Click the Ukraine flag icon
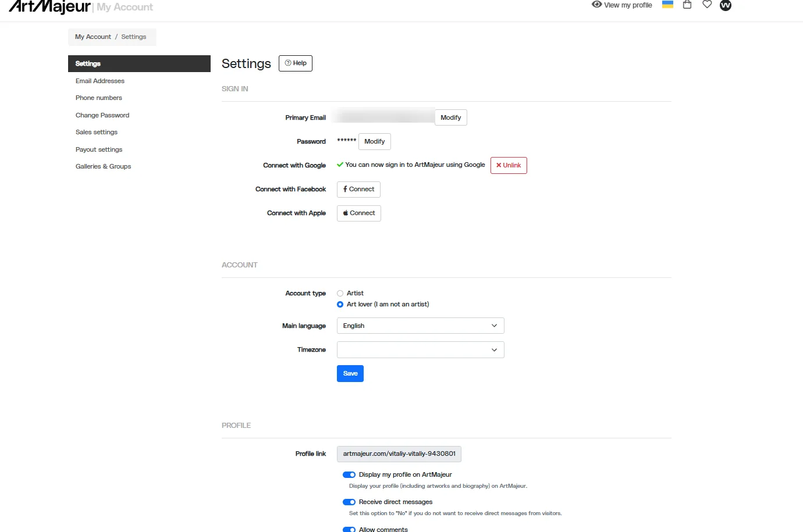The image size is (803, 532). point(668,5)
